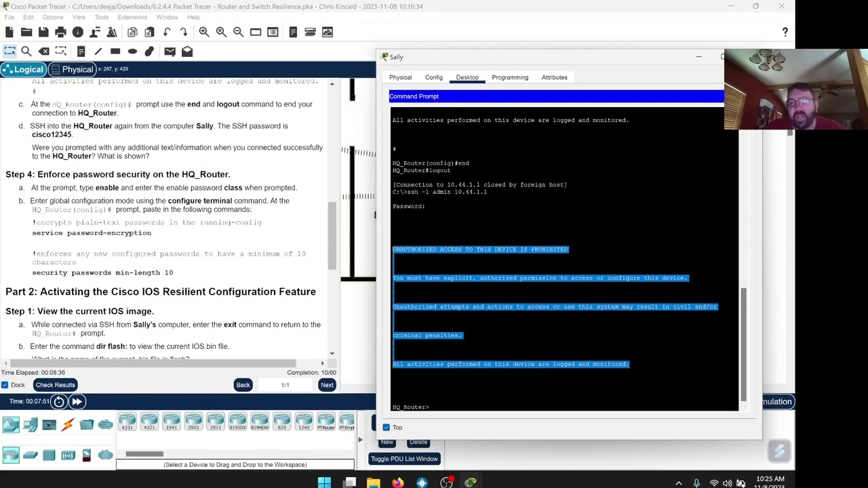Choose the Resize Shape tool
The height and width of the screenshot is (488, 868).
point(60,52)
